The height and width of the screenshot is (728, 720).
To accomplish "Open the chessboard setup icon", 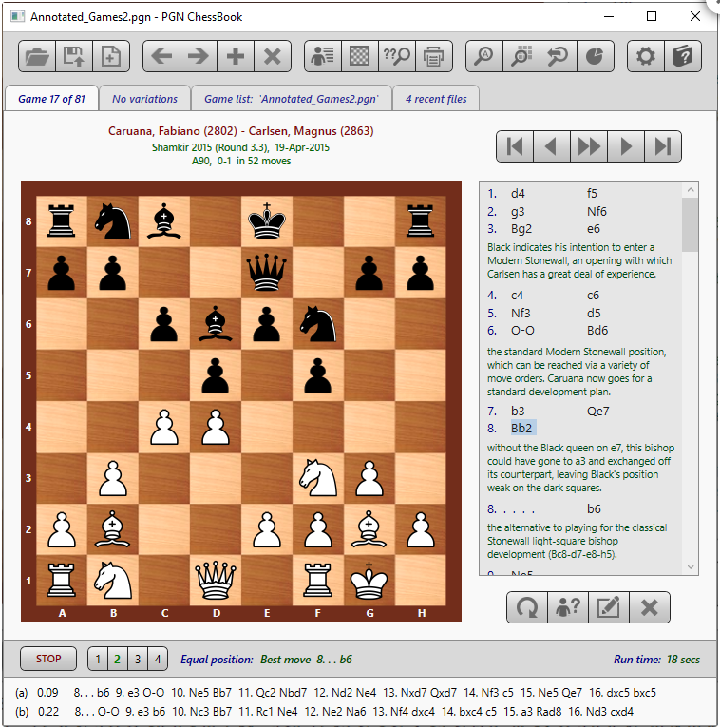I will 360,56.
